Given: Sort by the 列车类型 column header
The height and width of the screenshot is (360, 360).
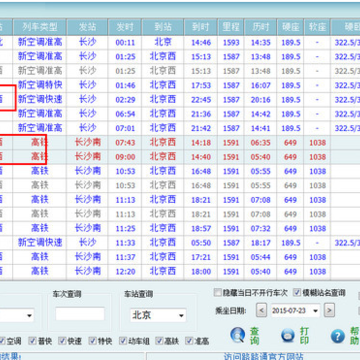Looking at the screenshot, I should pos(40,27).
